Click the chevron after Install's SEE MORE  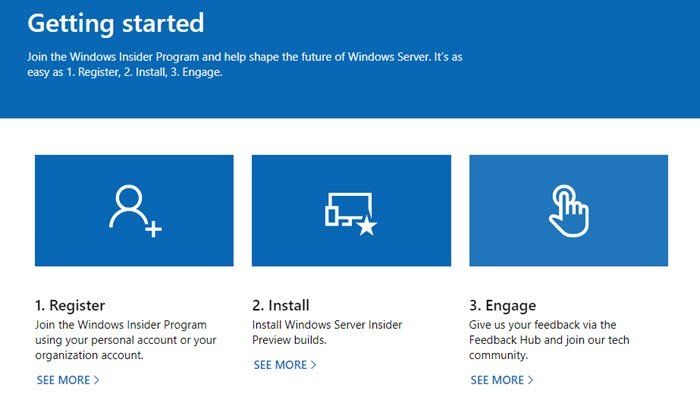coord(313,365)
